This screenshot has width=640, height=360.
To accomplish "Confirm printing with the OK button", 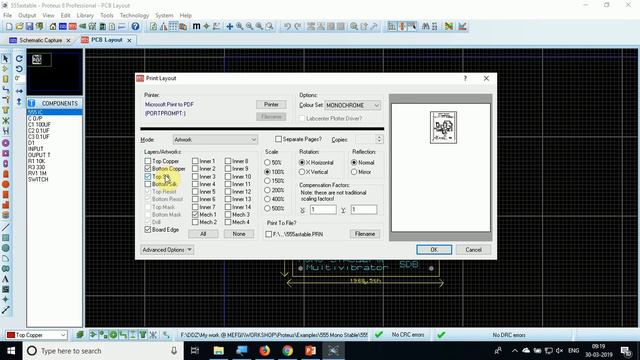I will point(434,249).
